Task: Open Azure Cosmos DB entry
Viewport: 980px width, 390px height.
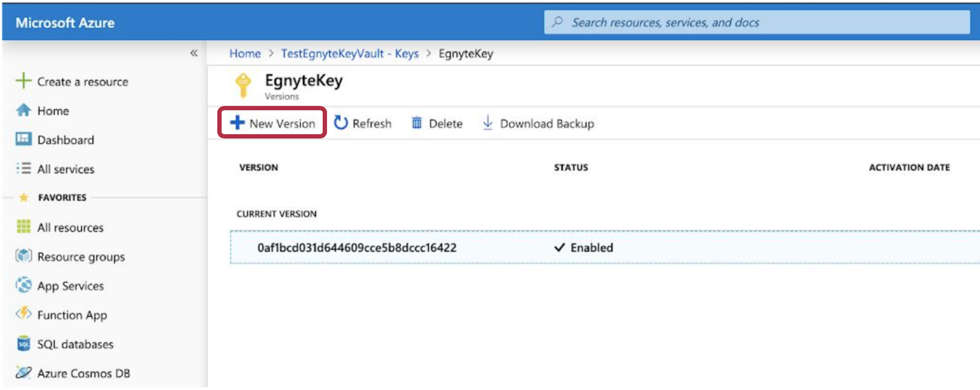Action: [84, 374]
